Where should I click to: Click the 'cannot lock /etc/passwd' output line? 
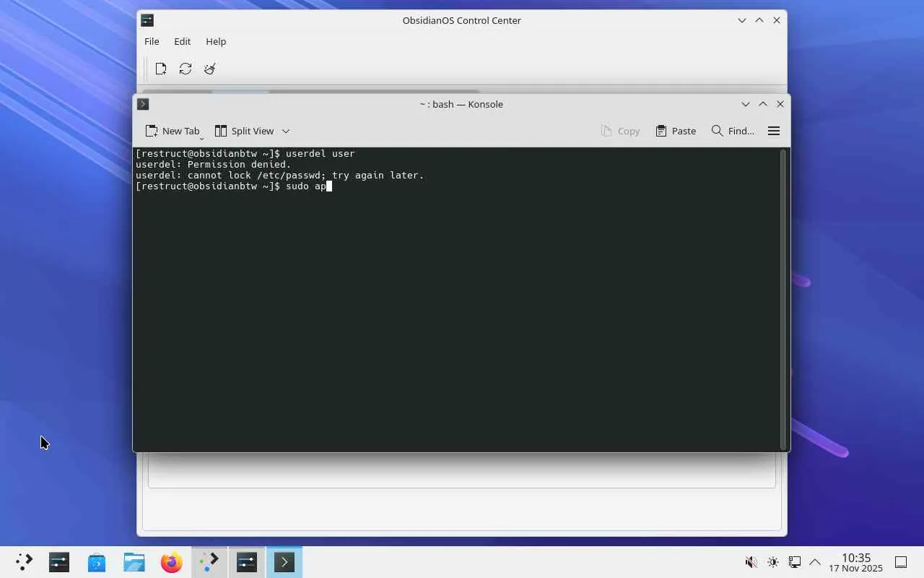pos(279,176)
